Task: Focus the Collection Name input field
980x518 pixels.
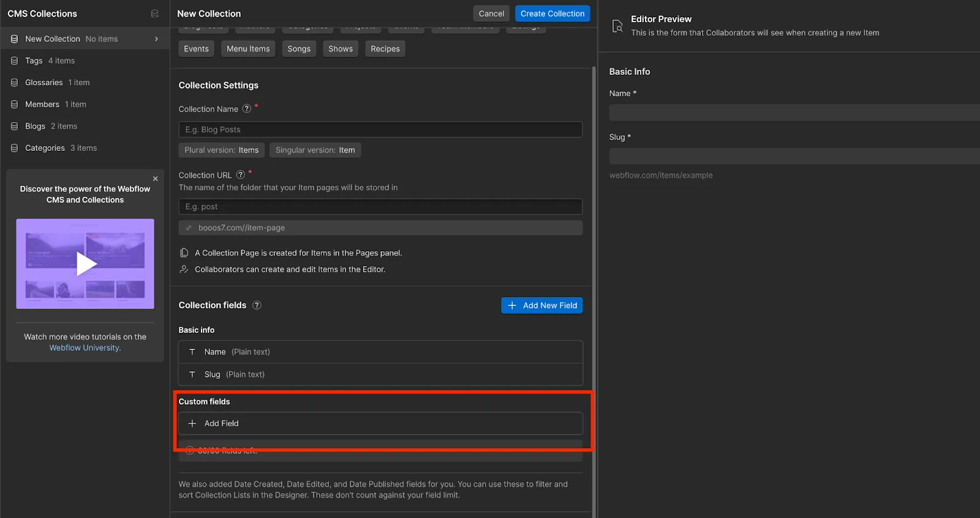Action: click(x=380, y=129)
